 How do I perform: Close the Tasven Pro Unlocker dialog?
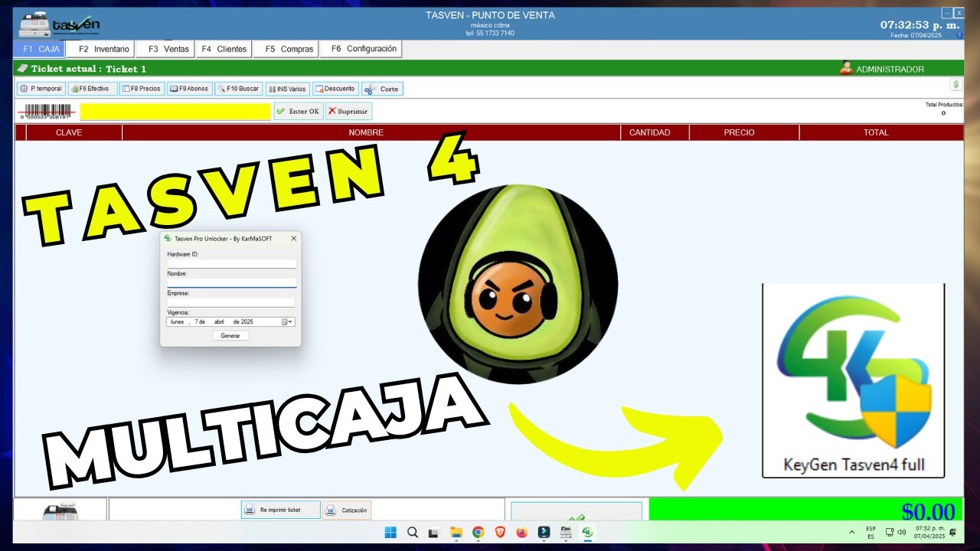[293, 239]
